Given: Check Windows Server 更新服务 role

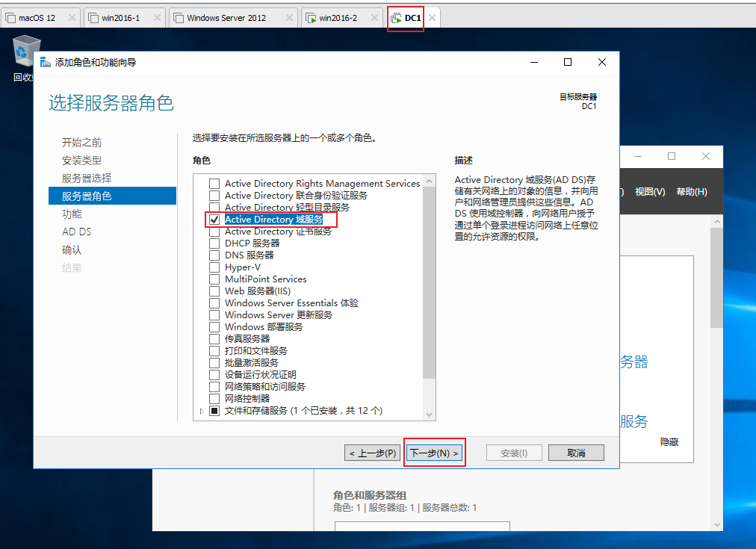Looking at the screenshot, I should pyautogui.click(x=214, y=315).
